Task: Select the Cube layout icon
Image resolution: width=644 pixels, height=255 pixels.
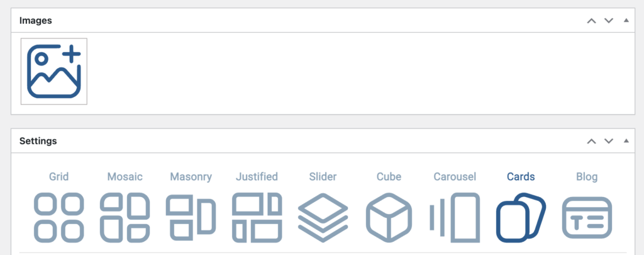Action: pyautogui.click(x=389, y=217)
